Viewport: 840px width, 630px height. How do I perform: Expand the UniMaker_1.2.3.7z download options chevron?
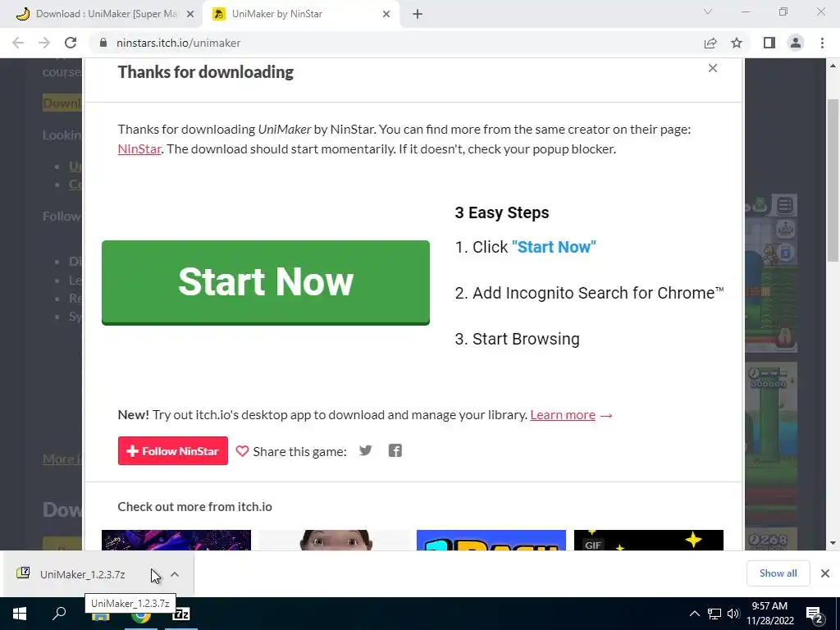coord(175,574)
